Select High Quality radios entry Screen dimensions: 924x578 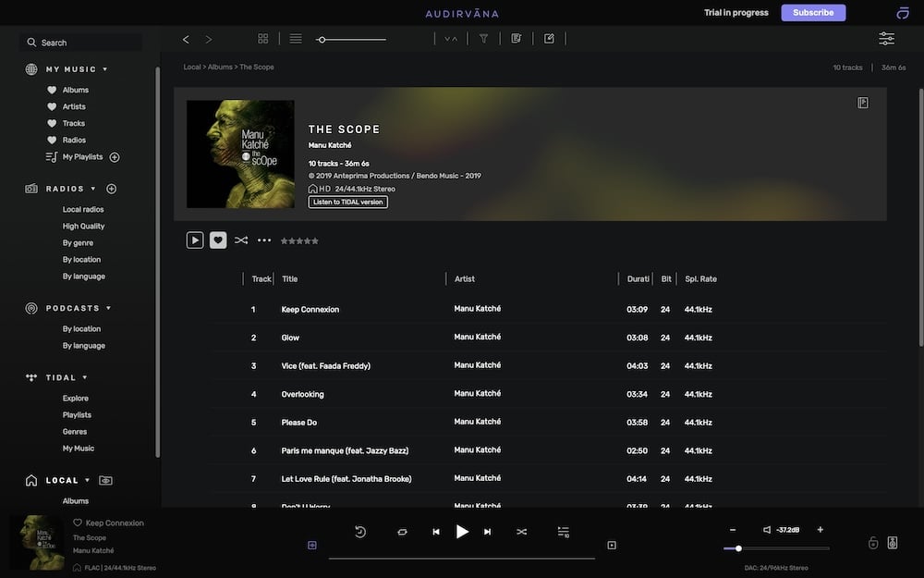click(83, 226)
